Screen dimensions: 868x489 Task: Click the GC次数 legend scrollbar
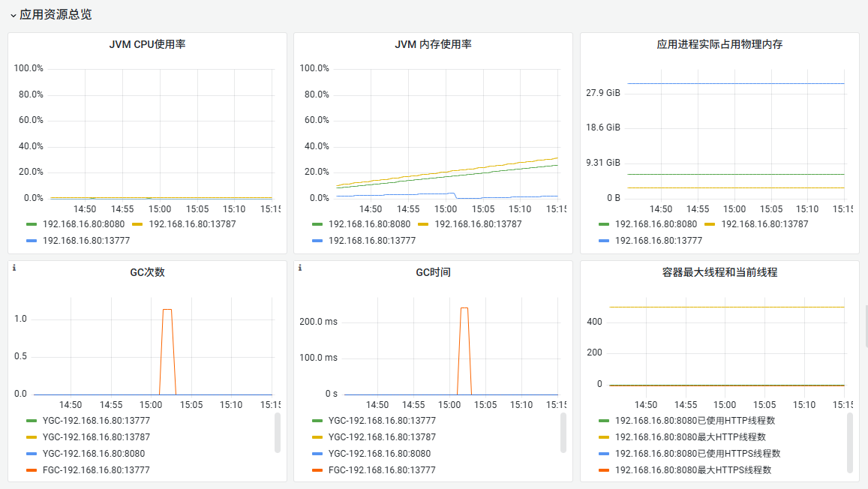click(x=278, y=433)
